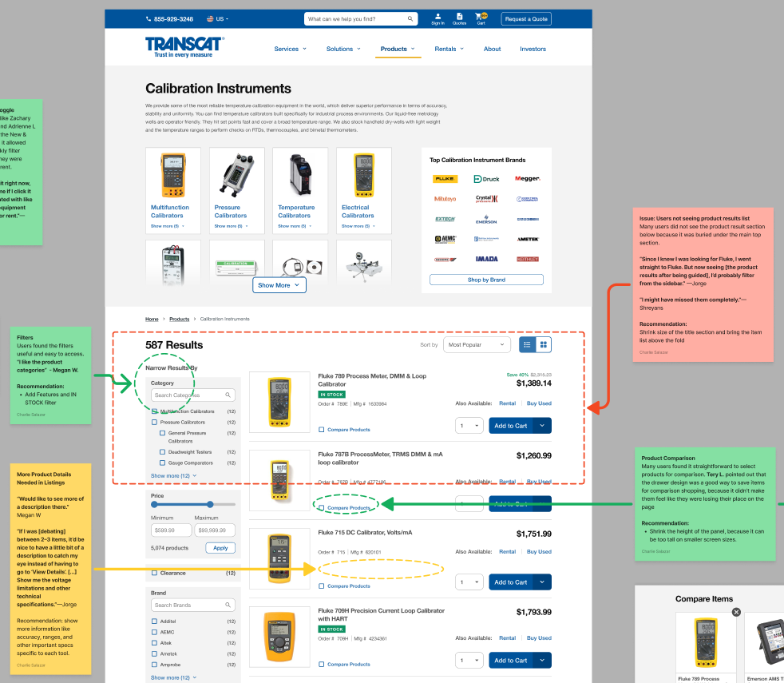Click the search magnifier in the header
Image resolution: width=784 pixels, height=683 pixels.
click(410, 18)
